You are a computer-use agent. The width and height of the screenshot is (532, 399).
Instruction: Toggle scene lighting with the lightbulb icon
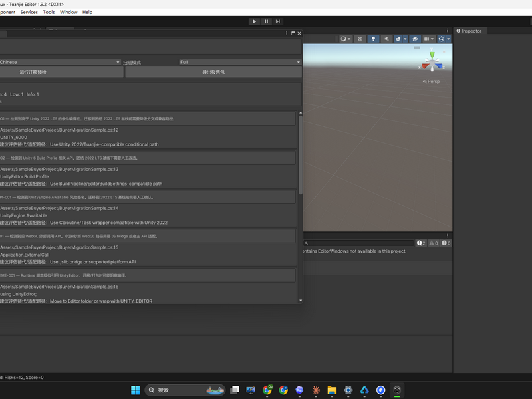pyautogui.click(x=373, y=39)
